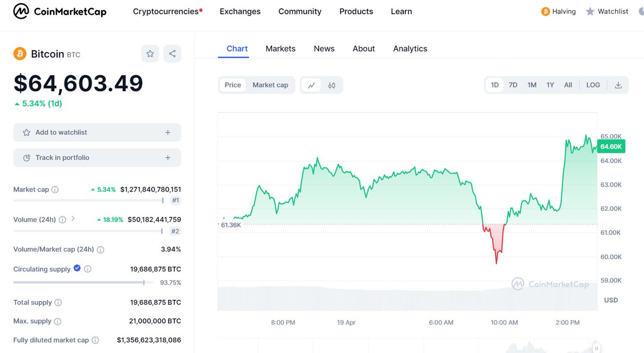Click plus icon on Add to watchlist
This screenshot has width=644, height=353.
point(168,133)
